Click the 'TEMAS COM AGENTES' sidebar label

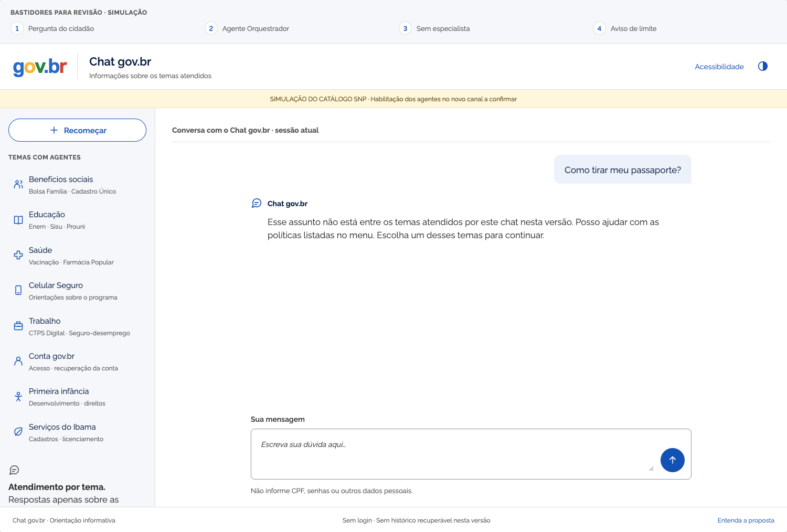tap(45, 157)
